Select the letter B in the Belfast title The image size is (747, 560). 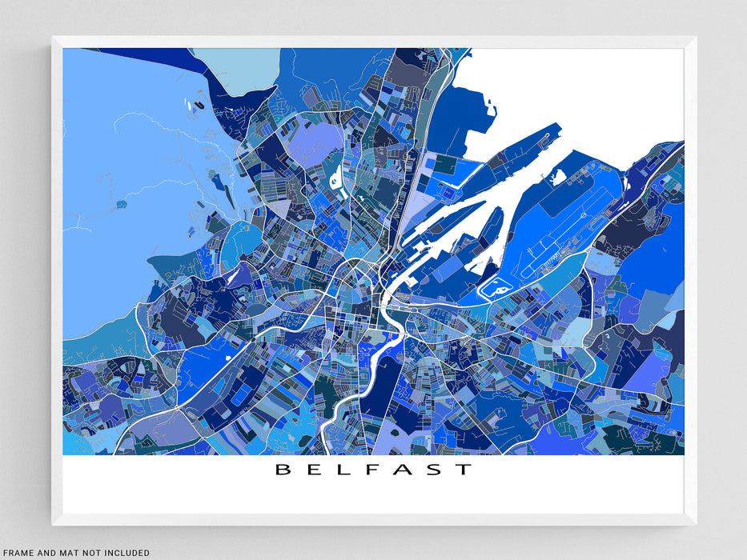(282, 470)
